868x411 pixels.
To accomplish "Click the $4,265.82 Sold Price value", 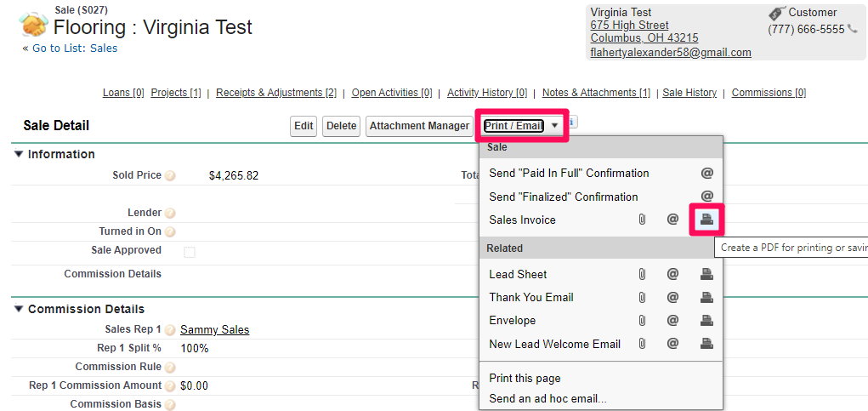I will [x=234, y=176].
